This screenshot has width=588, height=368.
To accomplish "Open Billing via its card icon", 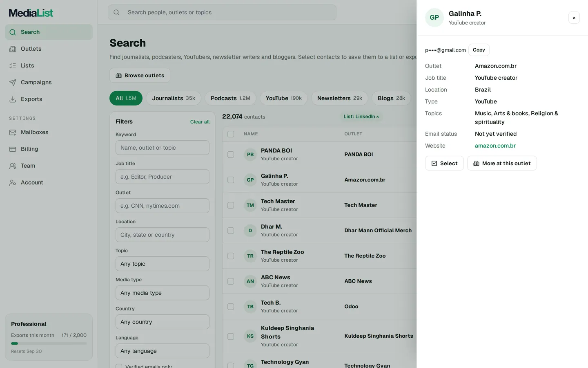I will 13,149.
